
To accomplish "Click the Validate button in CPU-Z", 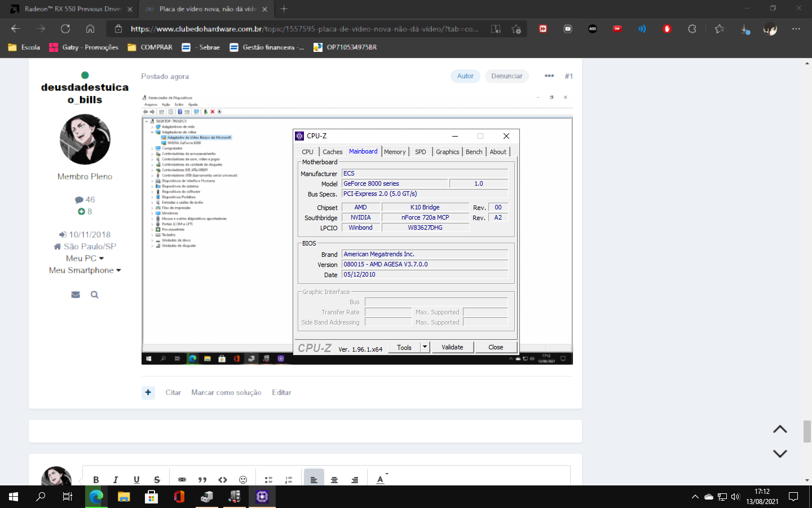I will point(452,347).
